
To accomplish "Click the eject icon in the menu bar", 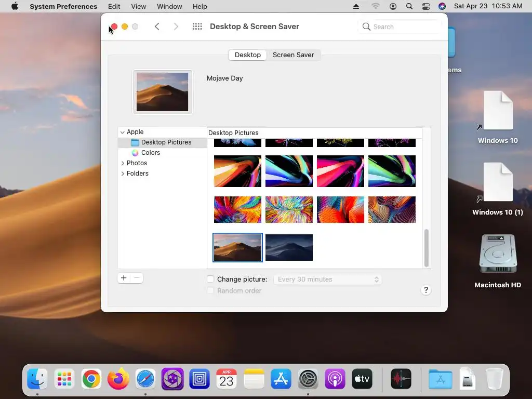I will [x=356, y=6].
